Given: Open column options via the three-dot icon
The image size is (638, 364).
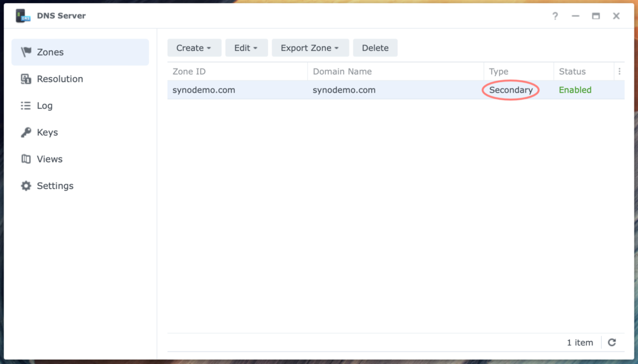Looking at the screenshot, I should (619, 71).
